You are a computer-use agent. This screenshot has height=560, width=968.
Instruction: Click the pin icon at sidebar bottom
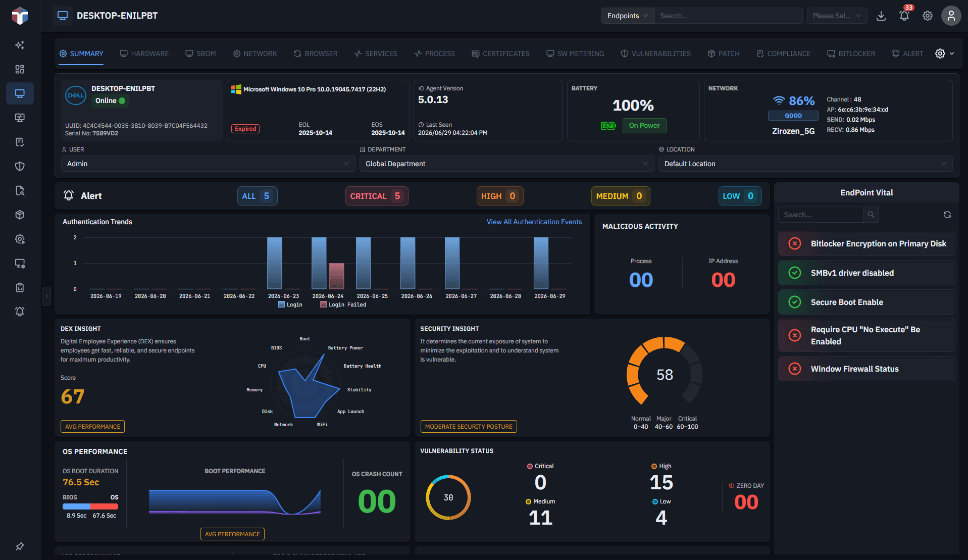20,546
